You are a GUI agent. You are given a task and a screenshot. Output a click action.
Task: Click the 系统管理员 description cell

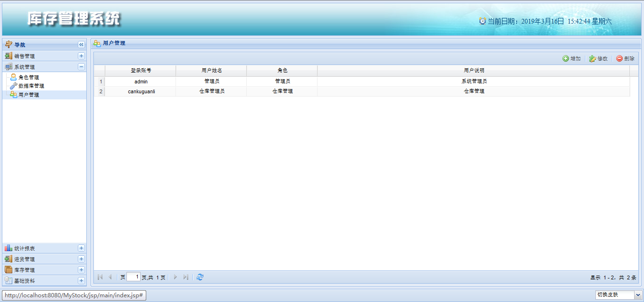(474, 82)
